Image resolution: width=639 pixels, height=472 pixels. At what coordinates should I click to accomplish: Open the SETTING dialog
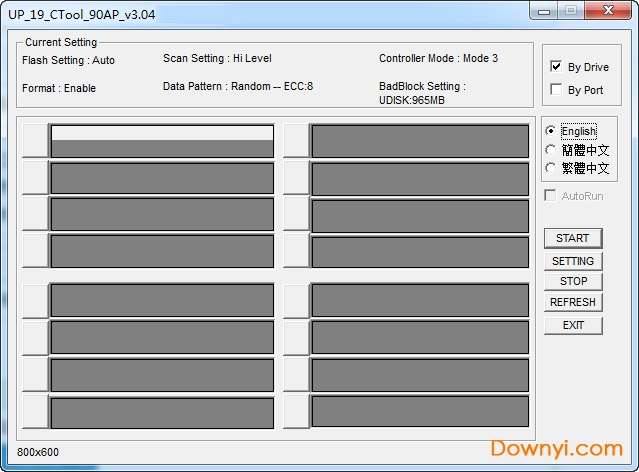(x=573, y=261)
